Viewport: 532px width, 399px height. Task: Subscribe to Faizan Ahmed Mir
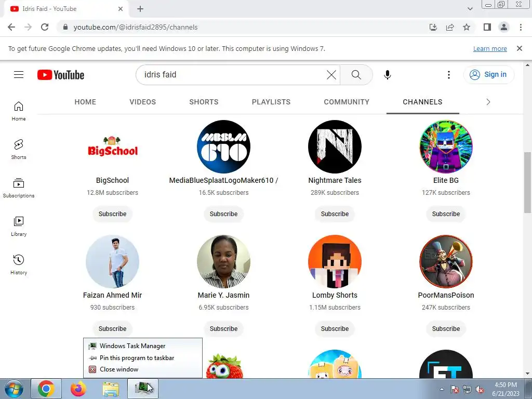112,328
